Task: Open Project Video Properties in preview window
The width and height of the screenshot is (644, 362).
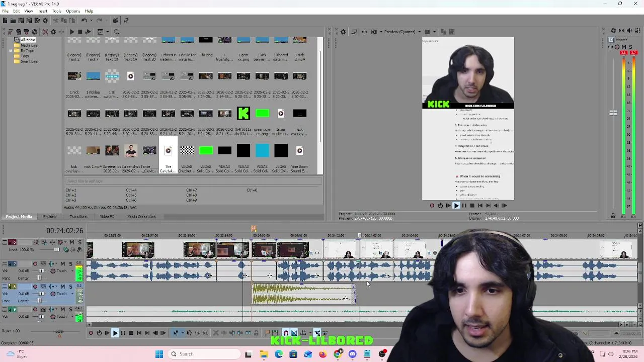Action: coord(343,32)
